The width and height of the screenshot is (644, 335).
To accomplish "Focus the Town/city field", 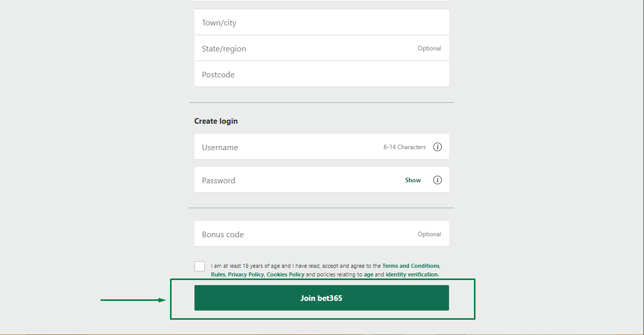I will click(x=305, y=22).
